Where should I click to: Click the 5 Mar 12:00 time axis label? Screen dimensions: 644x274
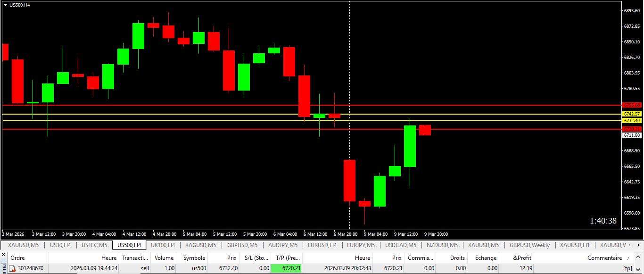[225, 234]
